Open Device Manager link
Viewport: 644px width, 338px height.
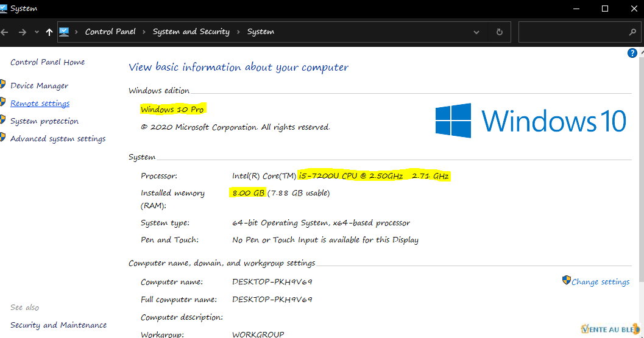tap(40, 86)
